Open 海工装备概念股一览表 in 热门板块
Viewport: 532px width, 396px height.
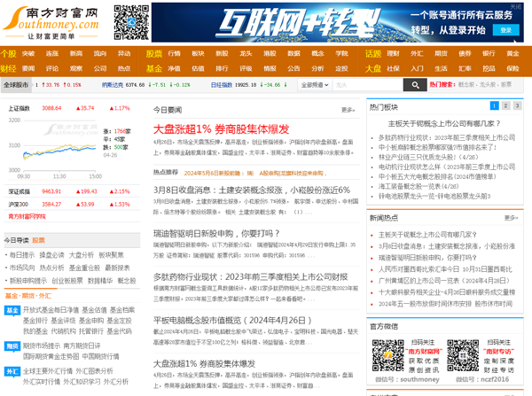(x=419, y=186)
